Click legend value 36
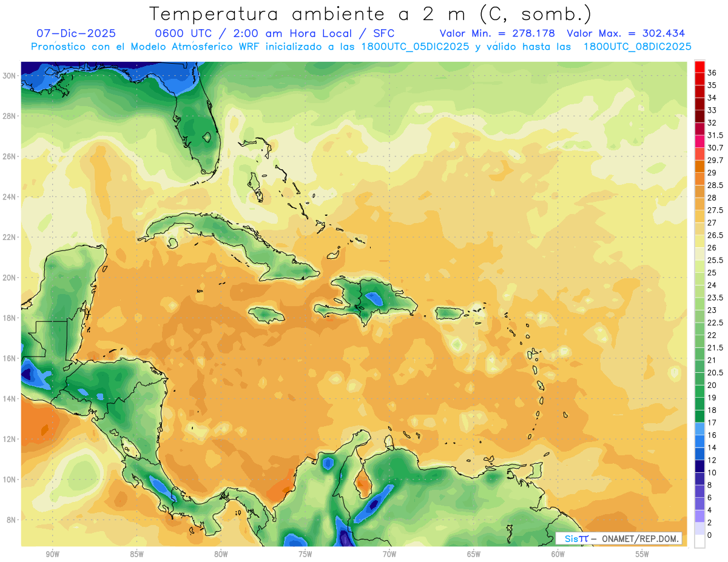 pos(712,73)
